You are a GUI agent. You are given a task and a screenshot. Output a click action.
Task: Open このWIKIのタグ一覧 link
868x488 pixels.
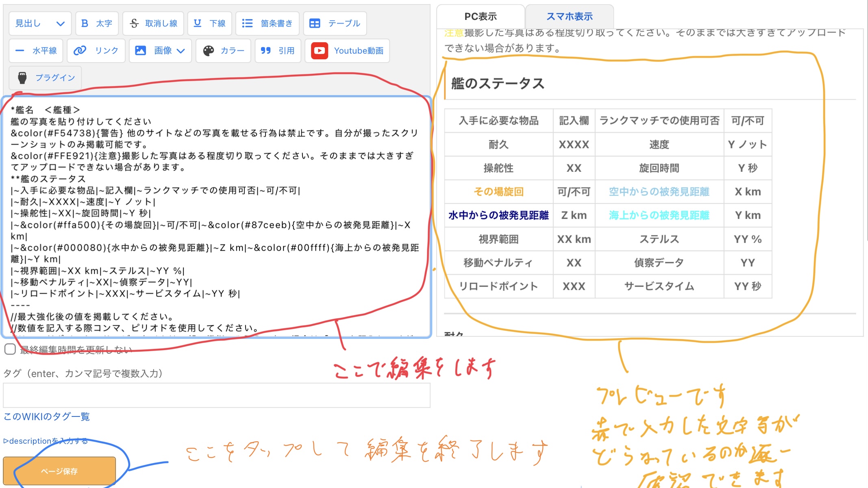(47, 416)
